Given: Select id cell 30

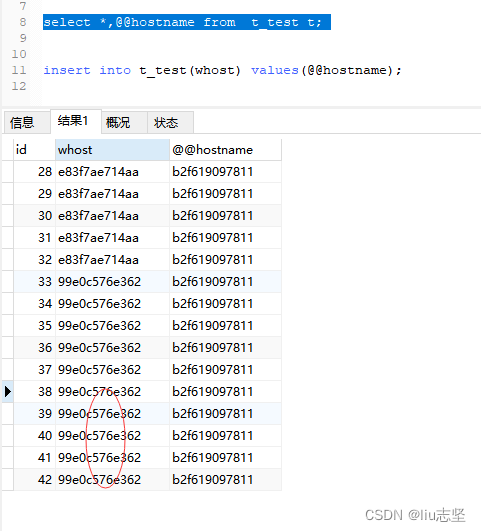Looking at the screenshot, I should click(34, 216).
